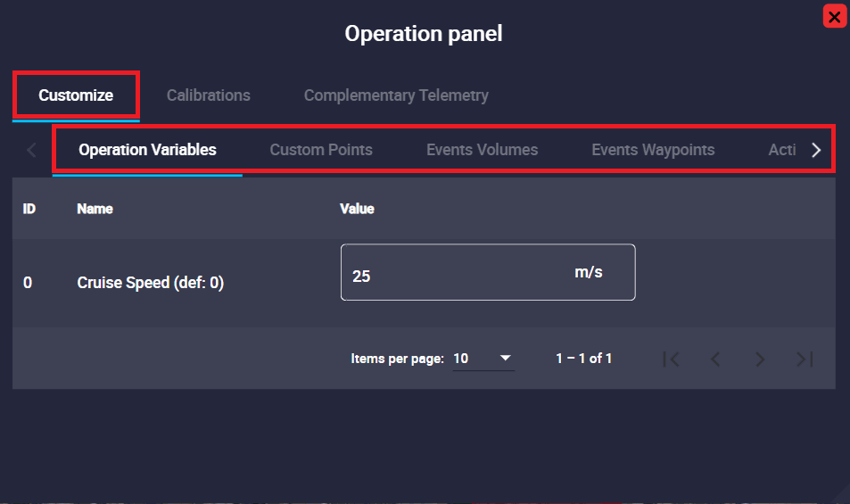Close the Operation panel with the red X
This screenshot has height=504, width=850.
pos(835,16)
